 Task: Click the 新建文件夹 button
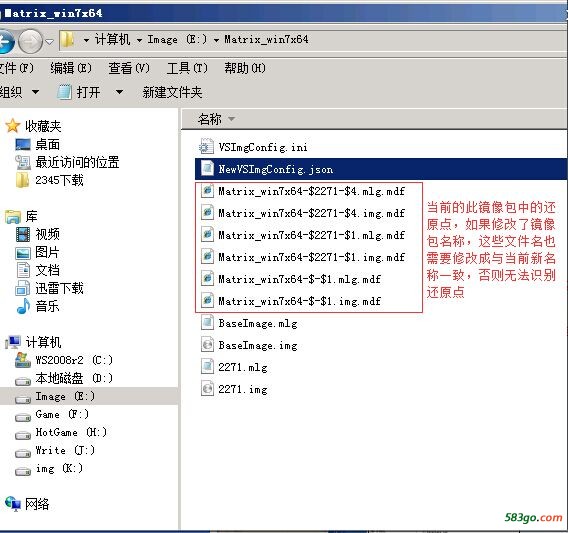172,92
